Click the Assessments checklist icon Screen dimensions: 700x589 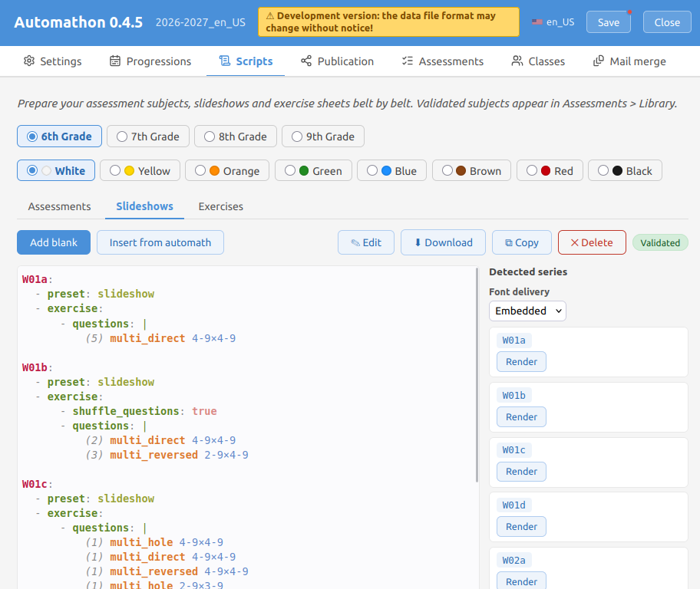pos(408,61)
